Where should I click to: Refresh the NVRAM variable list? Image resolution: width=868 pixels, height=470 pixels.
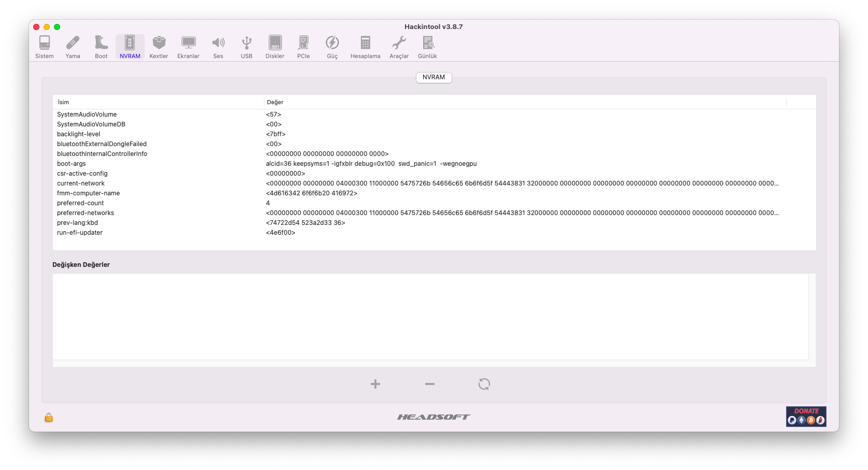pos(484,384)
